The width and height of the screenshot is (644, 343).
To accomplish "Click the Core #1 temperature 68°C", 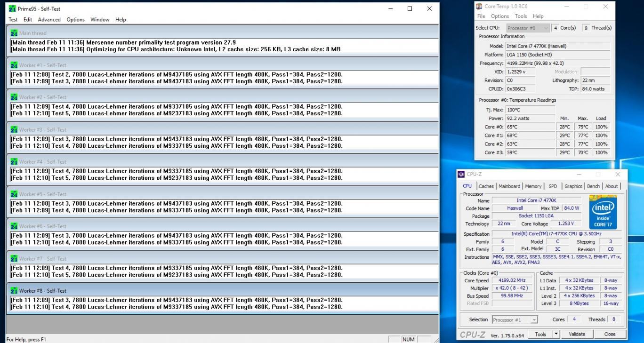I will (530, 136).
